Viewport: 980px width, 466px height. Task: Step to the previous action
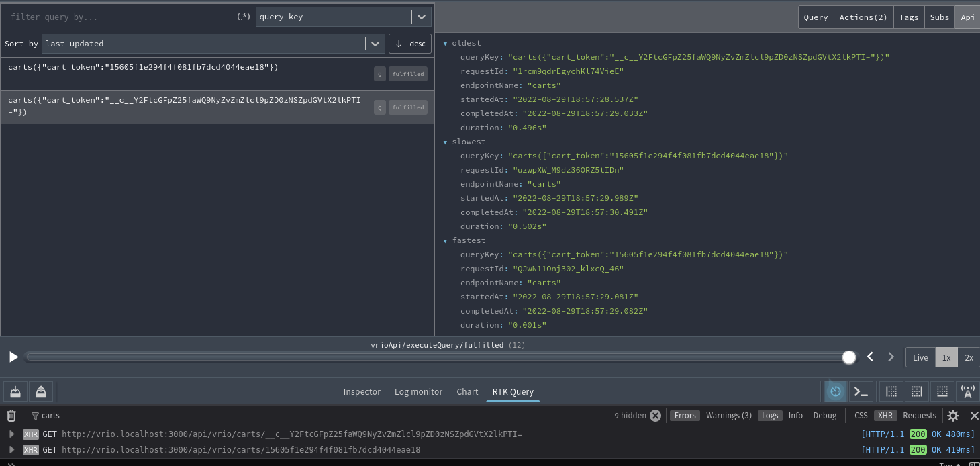pos(871,357)
